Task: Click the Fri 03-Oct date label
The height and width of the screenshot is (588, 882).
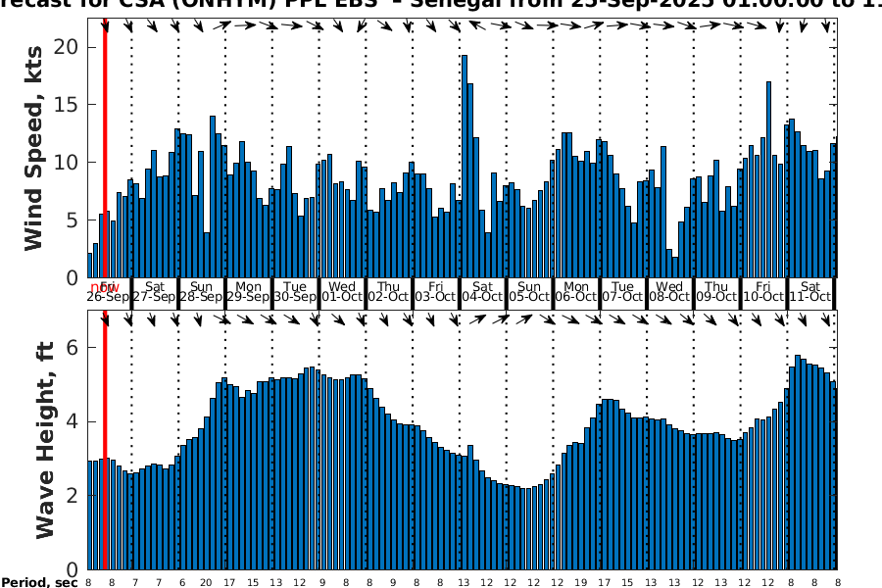Action: (435, 292)
